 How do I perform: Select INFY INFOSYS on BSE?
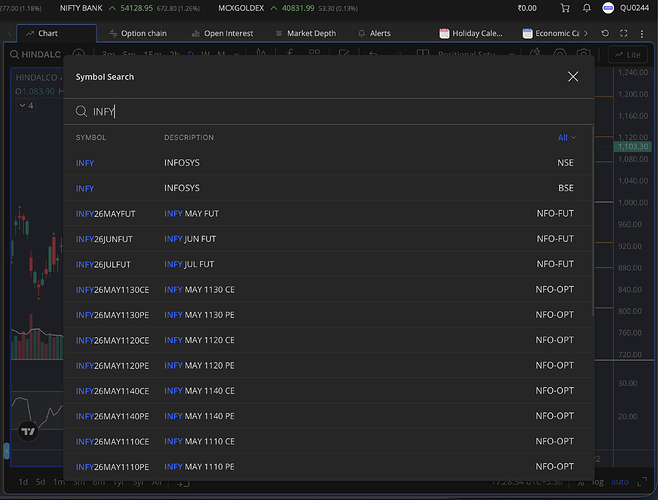[328, 188]
